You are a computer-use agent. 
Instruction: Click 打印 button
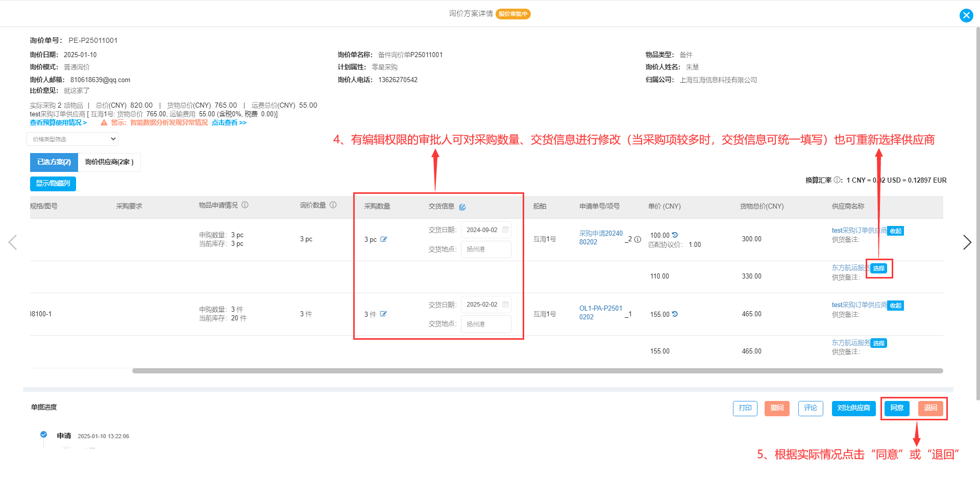745,408
